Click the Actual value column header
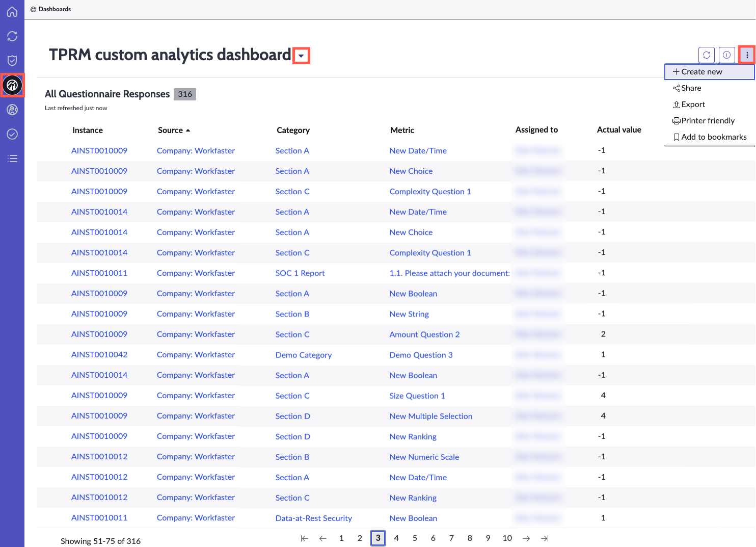Viewport: 756px width, 547px height. tap(619, 130)
